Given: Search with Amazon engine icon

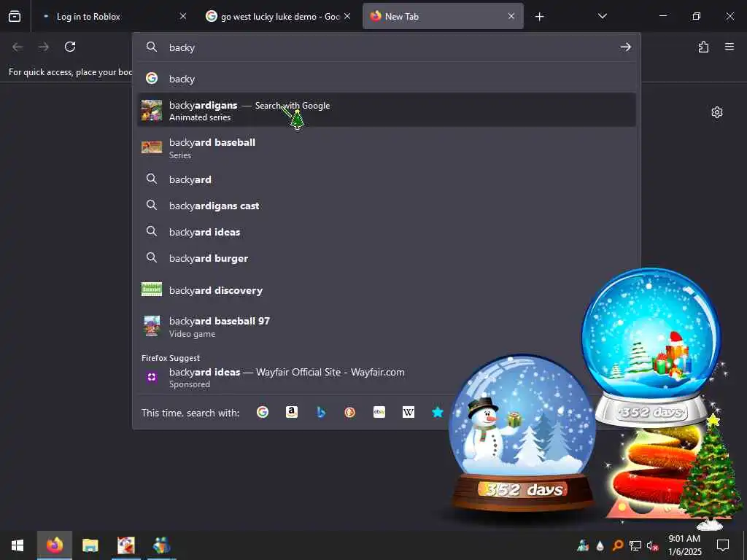Looking at the screenshot, I should 292,413.
